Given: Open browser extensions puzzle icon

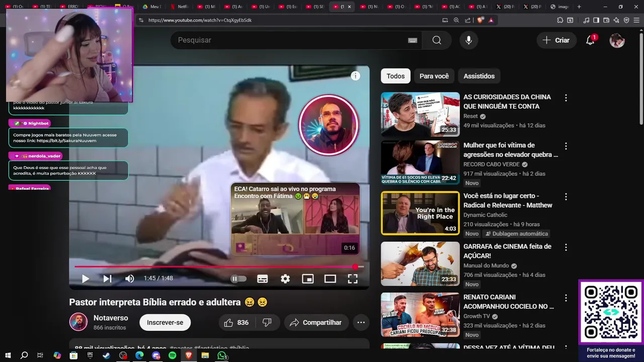Looking at the screenshot, I should pyautogui.click(x=560, y=20).
